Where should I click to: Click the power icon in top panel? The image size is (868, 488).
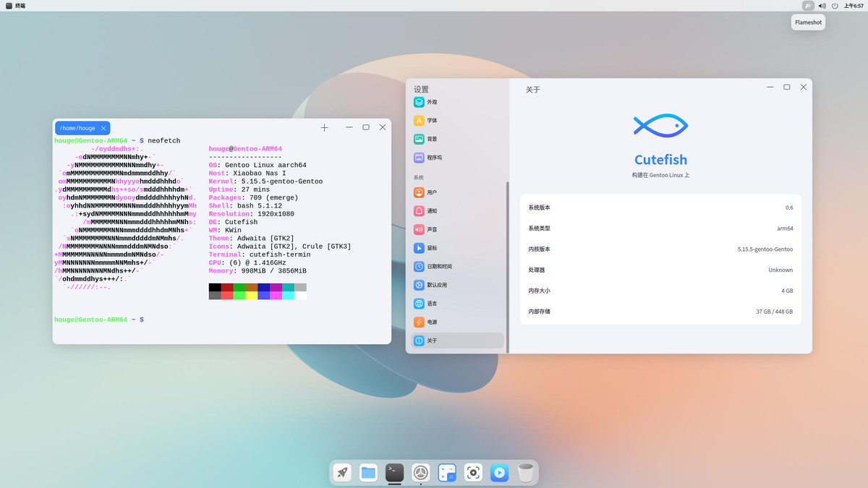pyautogui.click(x=835, y=6)
